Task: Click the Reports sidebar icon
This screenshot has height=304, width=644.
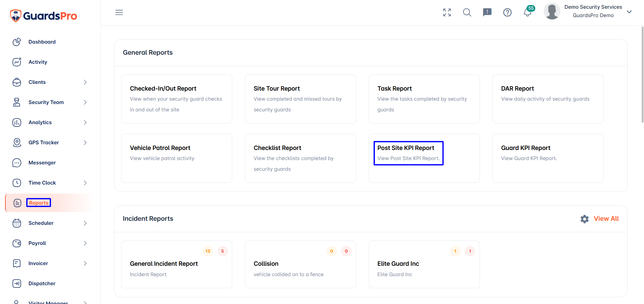Action: (x=17, y=203)
